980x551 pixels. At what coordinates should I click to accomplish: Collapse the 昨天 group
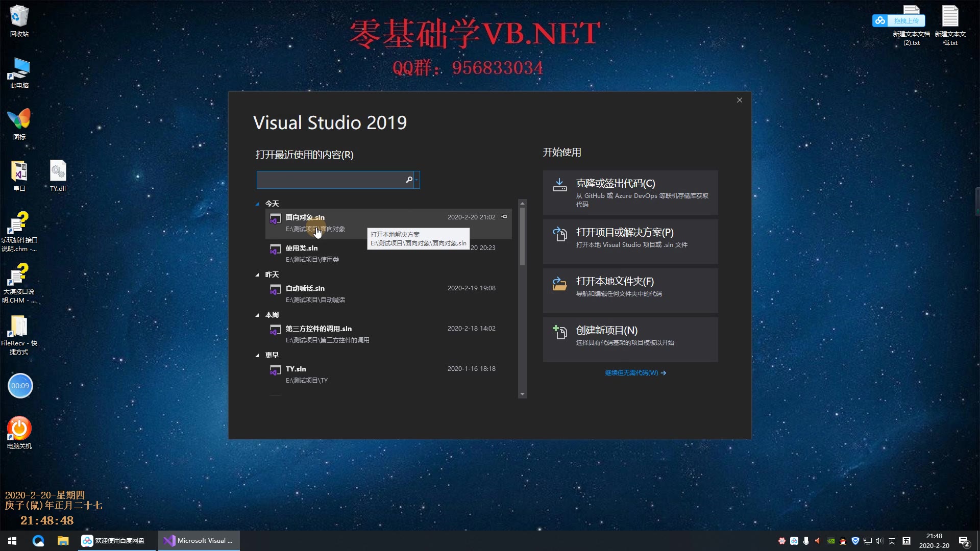click(257, 275)
